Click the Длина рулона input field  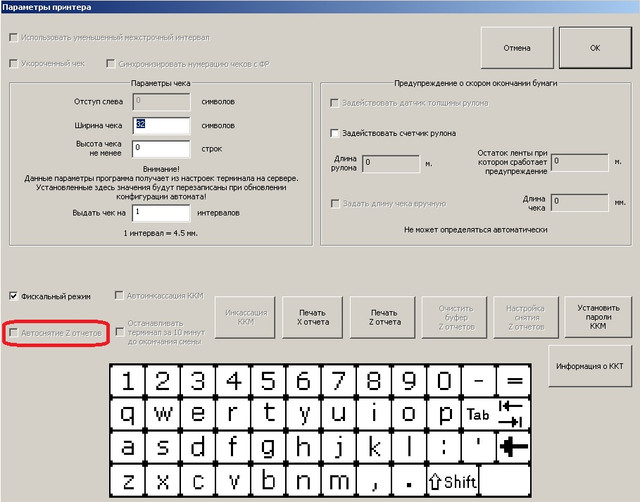391,164
